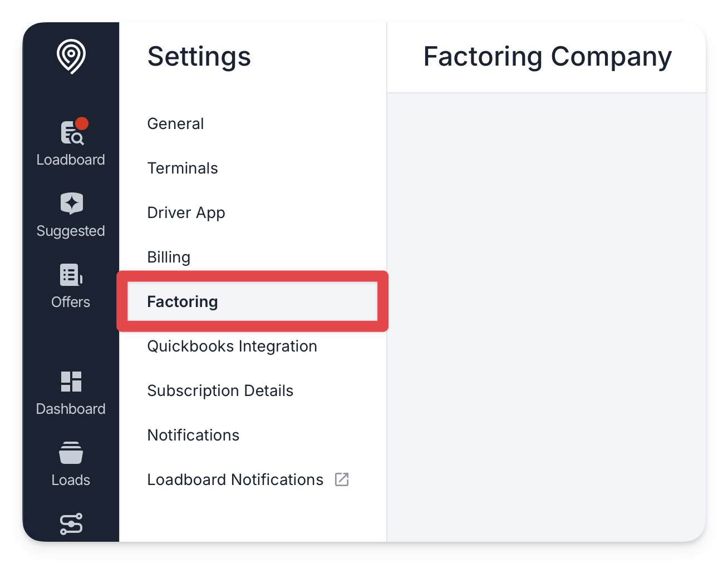Select the Loads stack icon

click(x=71, y=453)
